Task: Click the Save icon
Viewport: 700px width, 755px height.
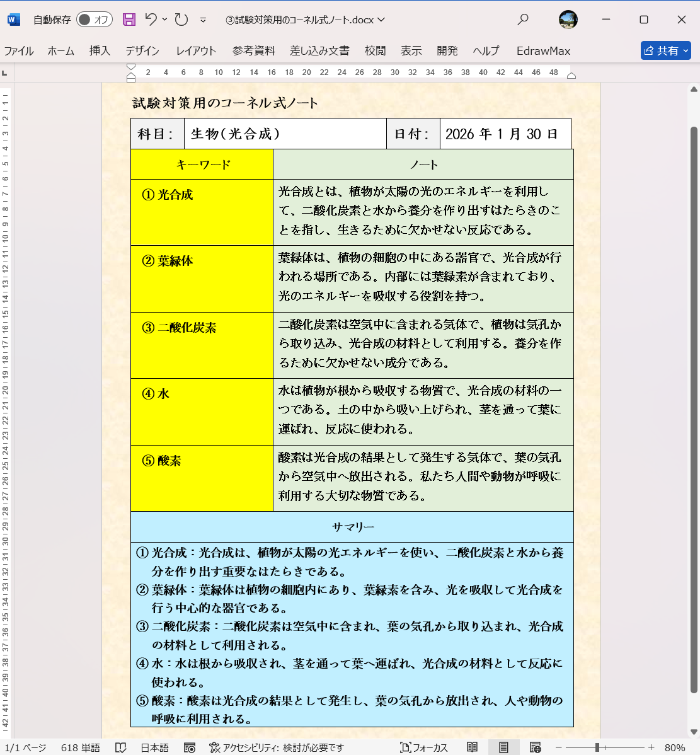Action: 129,20
